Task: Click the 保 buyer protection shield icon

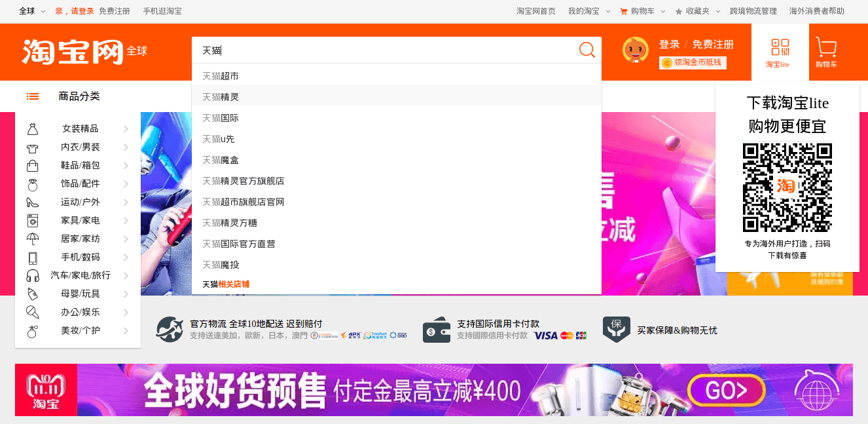Action: click(617, 329)
